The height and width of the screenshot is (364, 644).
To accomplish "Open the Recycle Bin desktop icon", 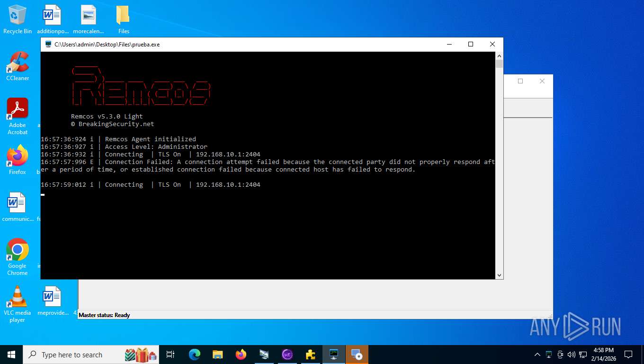I will [x=18, y=20].
